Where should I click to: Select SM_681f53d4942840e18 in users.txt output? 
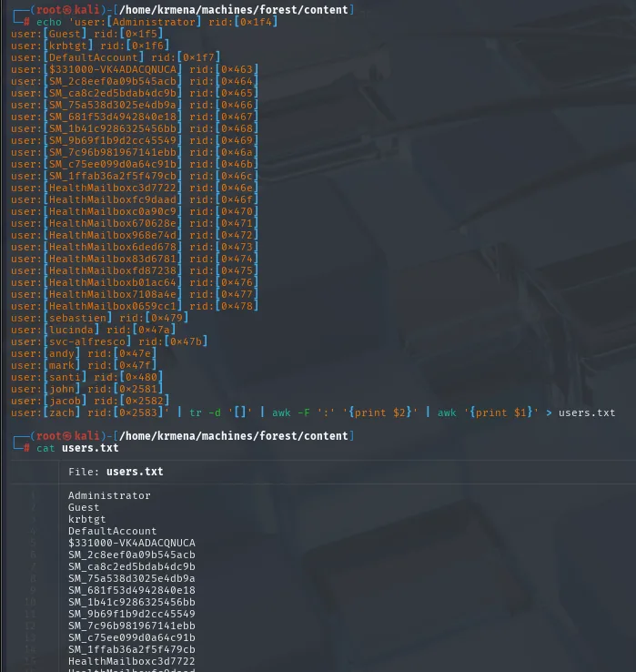tap(132, 591)
